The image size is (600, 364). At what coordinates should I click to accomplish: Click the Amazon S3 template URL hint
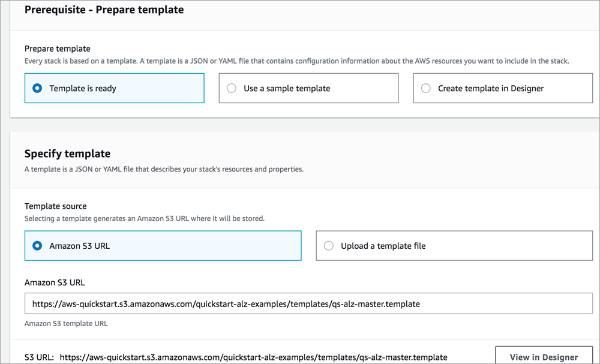click(x=66, y=323)
